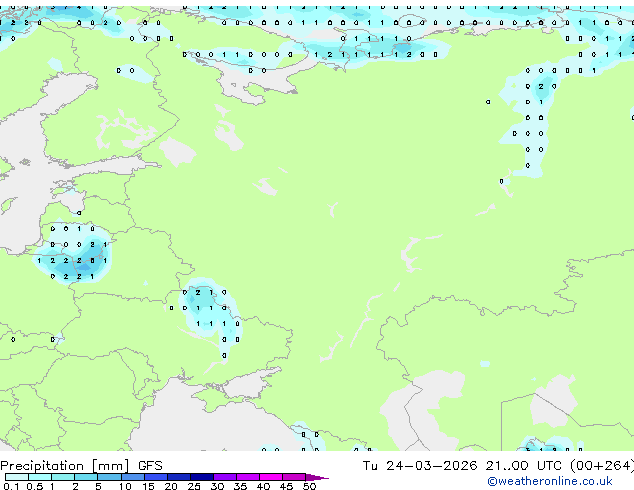The width and height of the screenshot is (634, 490).
Task: Click the 'Precipitation [mm] GFS' title
Action: (x=81, y=466)
